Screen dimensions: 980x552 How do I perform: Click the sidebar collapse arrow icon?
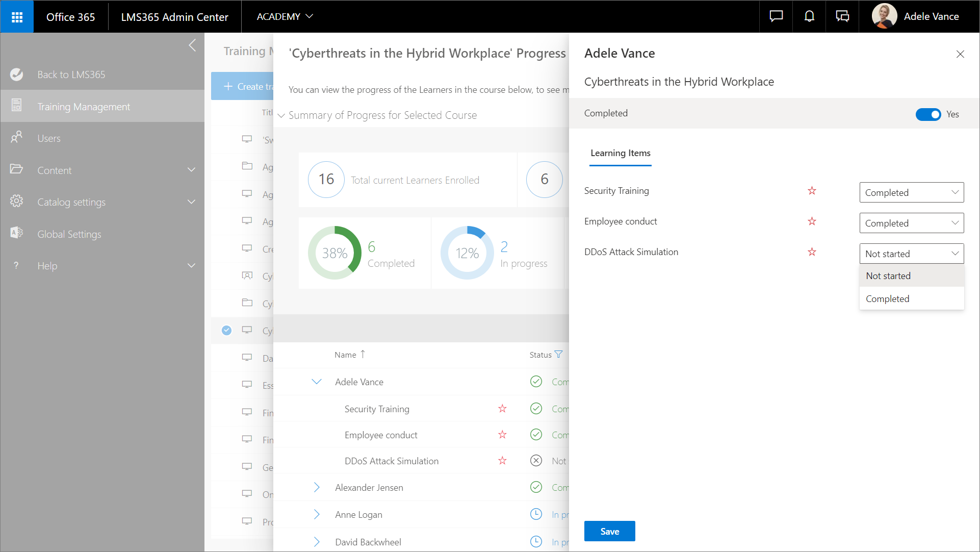tap(192, 45)
